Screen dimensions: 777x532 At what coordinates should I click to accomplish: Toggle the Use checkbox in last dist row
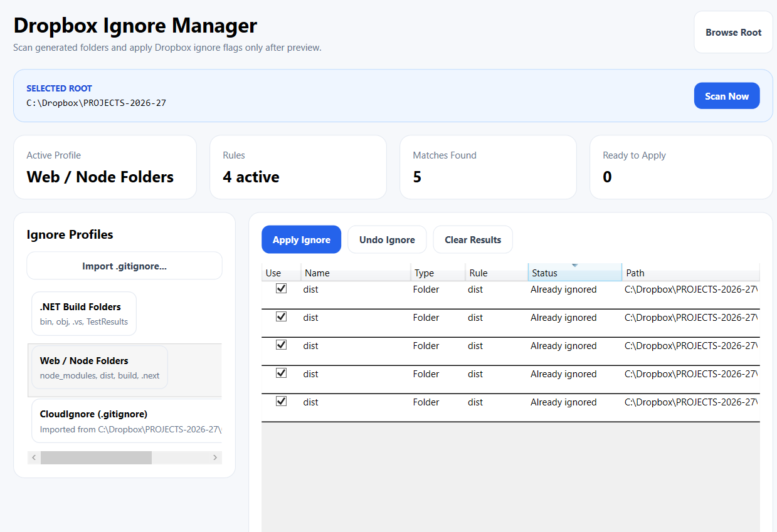pos(281,402)
